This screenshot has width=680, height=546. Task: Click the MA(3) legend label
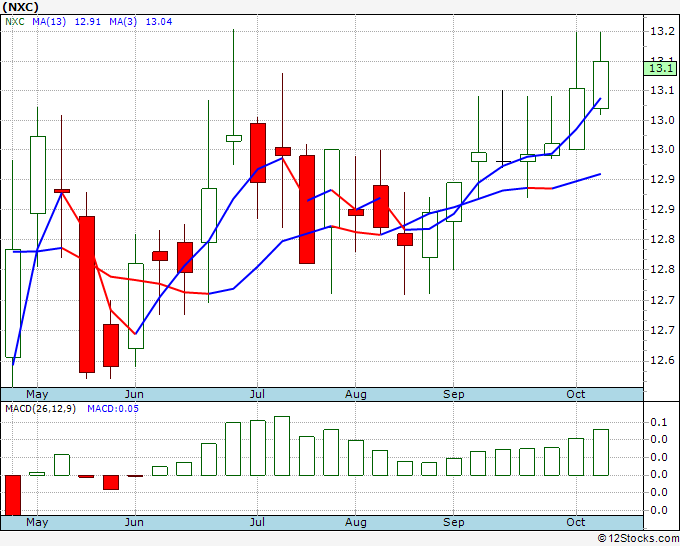123,22
